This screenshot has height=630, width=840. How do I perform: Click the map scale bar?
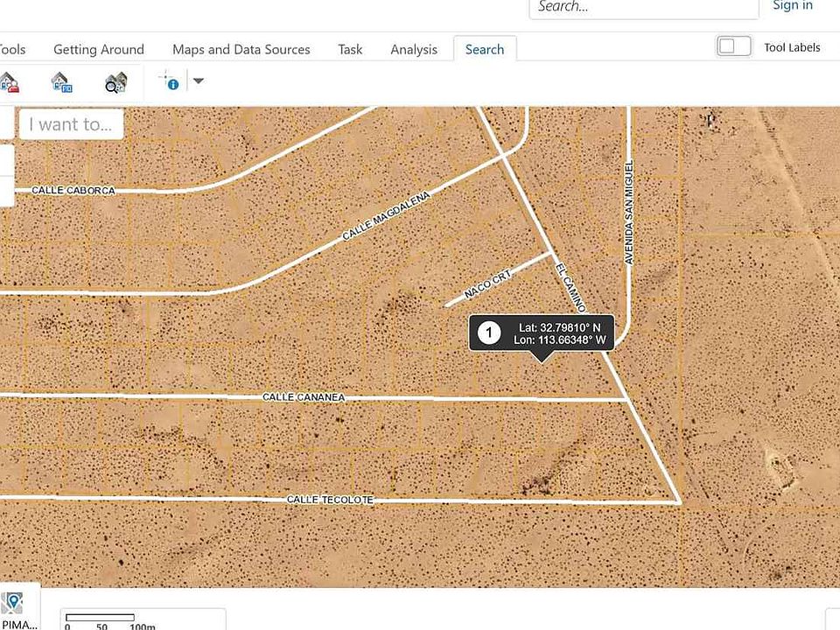(100, 615)
